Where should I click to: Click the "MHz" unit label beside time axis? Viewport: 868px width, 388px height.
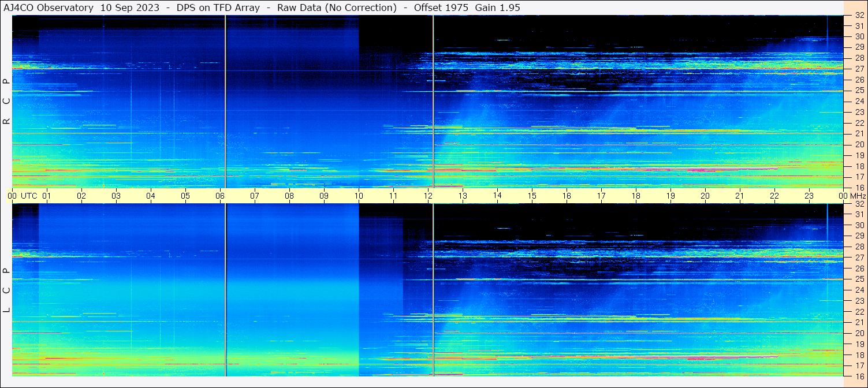(858, 196)
